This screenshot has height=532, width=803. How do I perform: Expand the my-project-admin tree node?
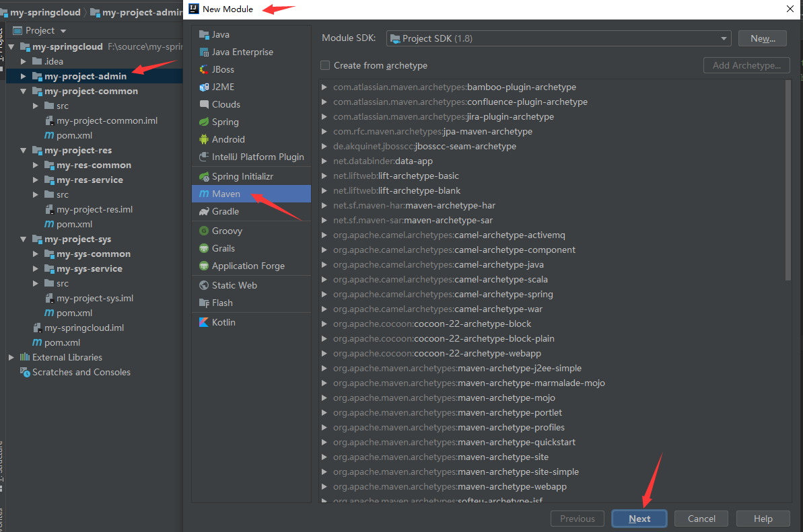(x=23, y=76)
